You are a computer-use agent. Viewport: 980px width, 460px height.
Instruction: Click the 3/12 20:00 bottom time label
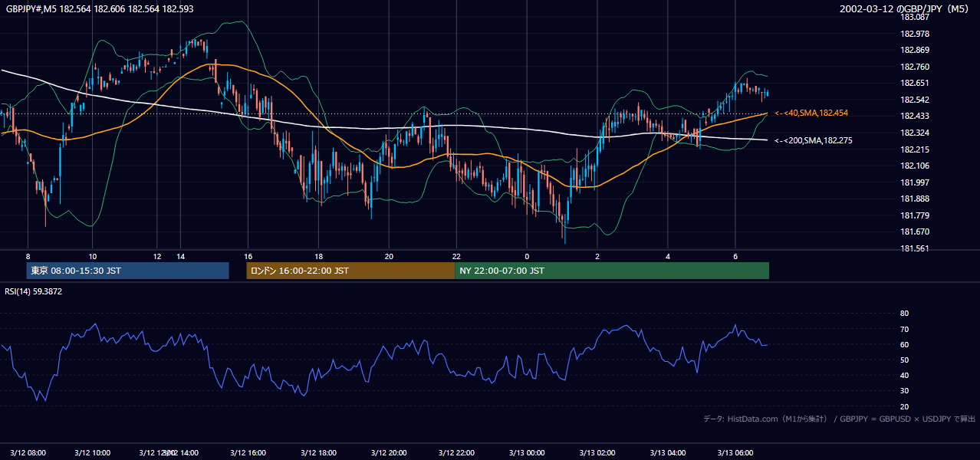click(x=388, y=452)
